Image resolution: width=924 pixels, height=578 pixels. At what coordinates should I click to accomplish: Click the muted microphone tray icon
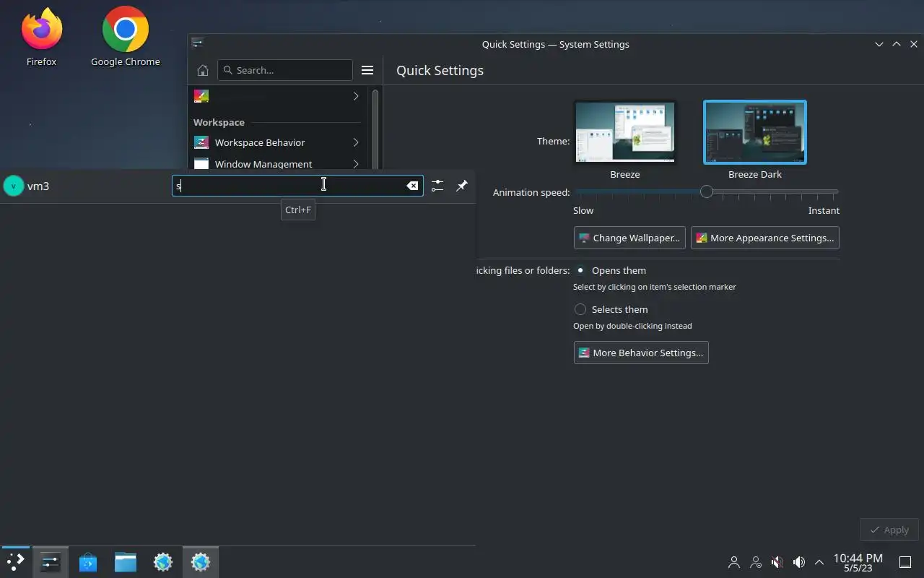[x=777, y=561]
